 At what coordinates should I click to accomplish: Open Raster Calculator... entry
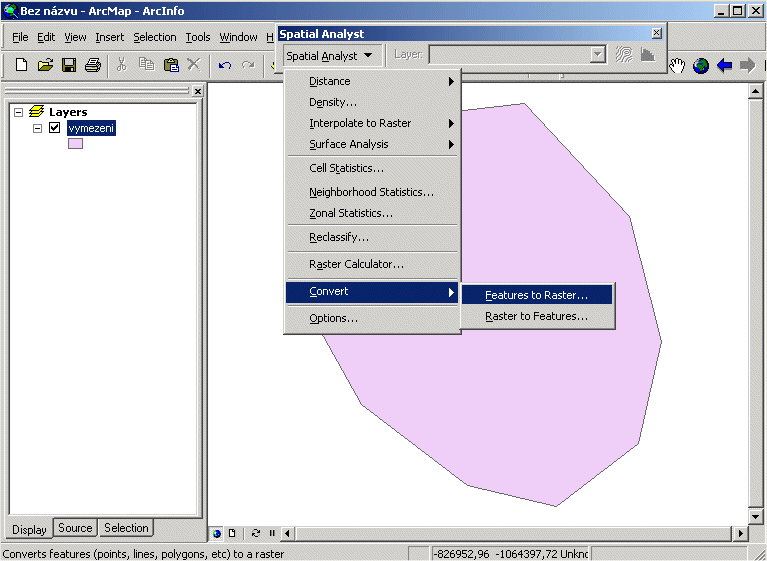click(x=372, y=265)
